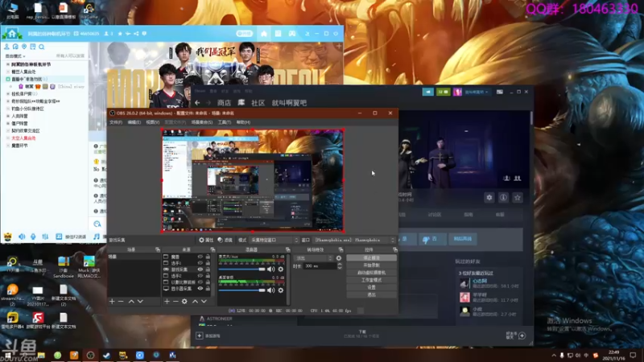Expand first YY channel tree item
Screen dimensions: 644x362
[x=8, y=64]
